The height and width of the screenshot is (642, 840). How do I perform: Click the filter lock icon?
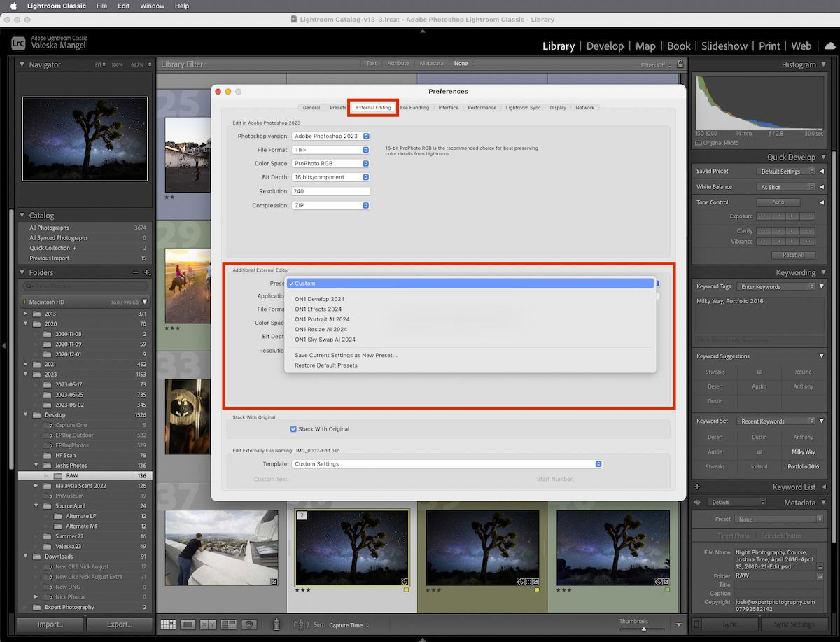pos(680,64)
